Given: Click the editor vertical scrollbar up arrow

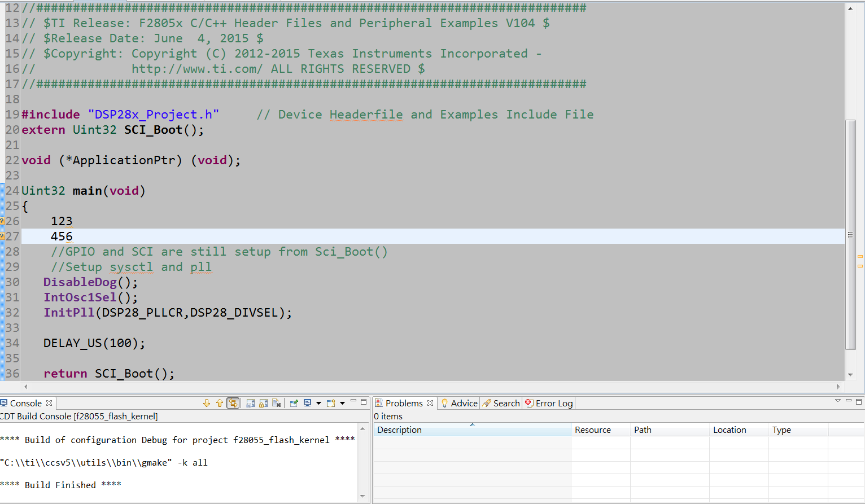Looking at the screenshot, I should (850, 8).
